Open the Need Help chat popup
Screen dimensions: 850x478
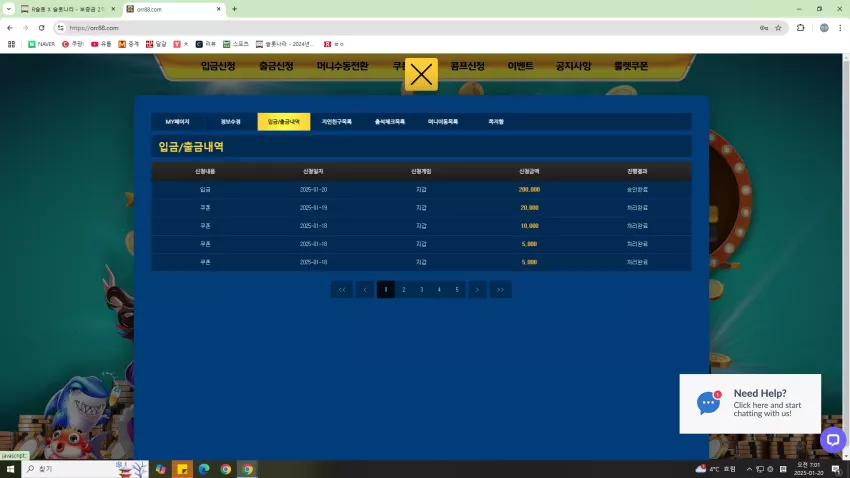pyautogui.click(x=750, y=403)
